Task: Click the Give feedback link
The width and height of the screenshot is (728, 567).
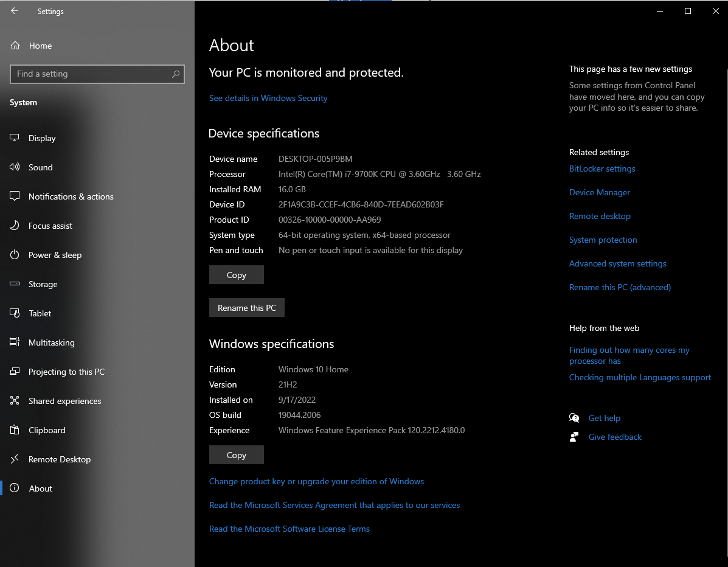Action: 615,437
